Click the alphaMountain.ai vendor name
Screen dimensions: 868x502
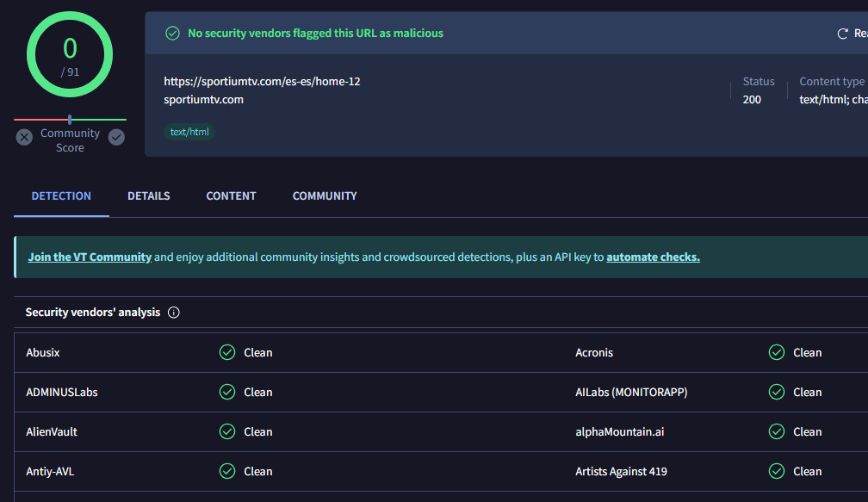[x=619, y=431]
